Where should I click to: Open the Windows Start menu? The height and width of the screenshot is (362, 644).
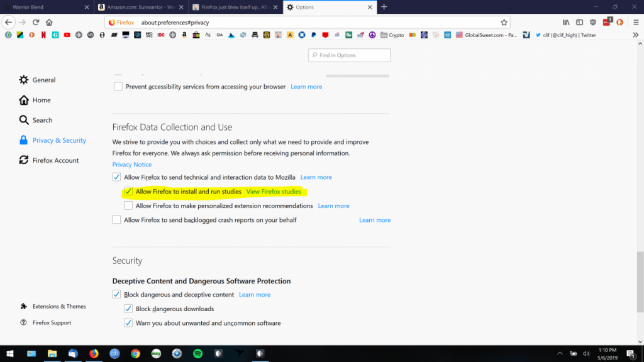pyautogui.click(x=10, y=353)
